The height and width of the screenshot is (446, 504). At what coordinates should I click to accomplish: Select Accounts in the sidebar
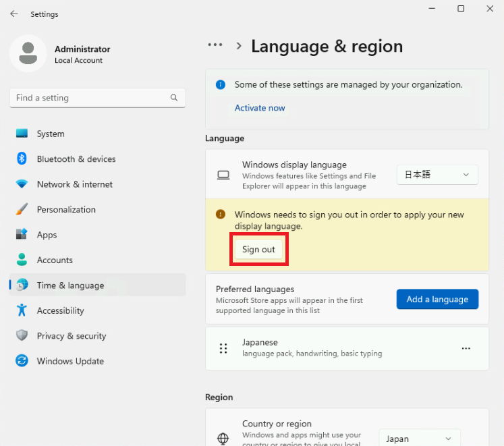point(98,260)
